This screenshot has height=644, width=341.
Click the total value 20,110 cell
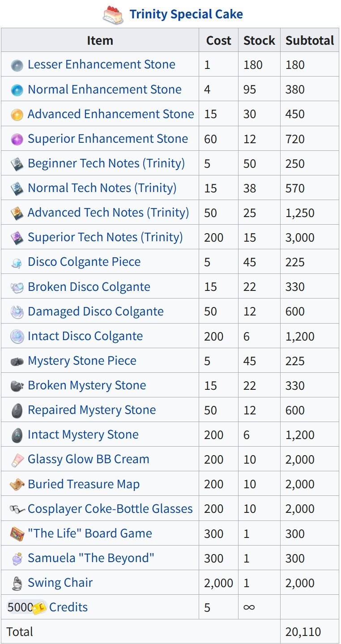[303, 632]
